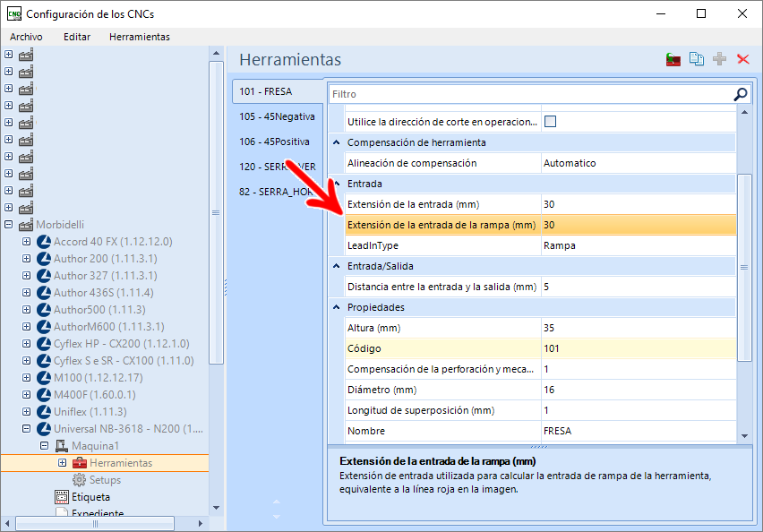Click the copy tool icon in header
This screenshot has height=532, width=763.
point(697,59)
